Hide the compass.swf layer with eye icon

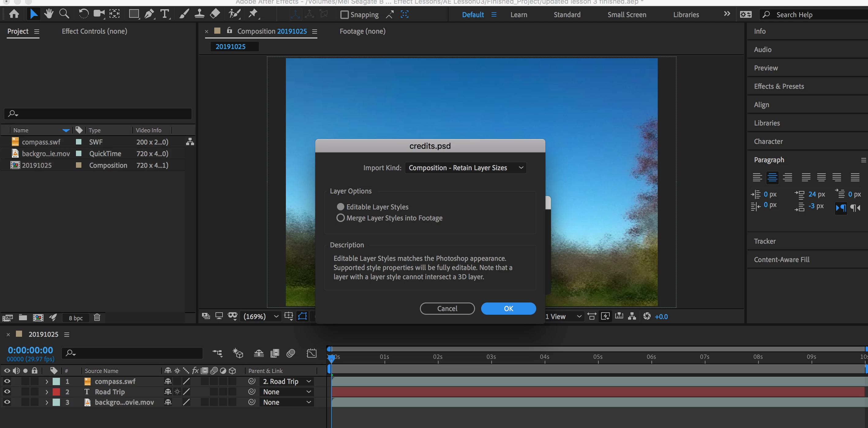[7, 381]
